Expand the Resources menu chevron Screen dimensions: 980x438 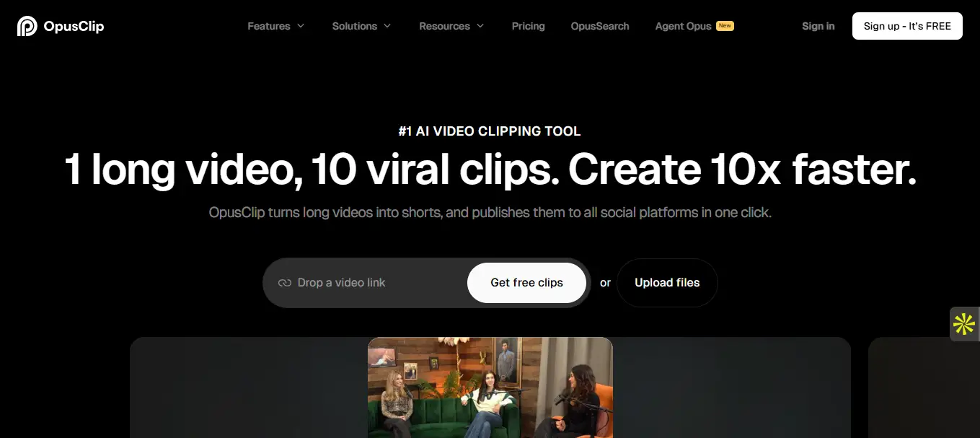point(480,26)
